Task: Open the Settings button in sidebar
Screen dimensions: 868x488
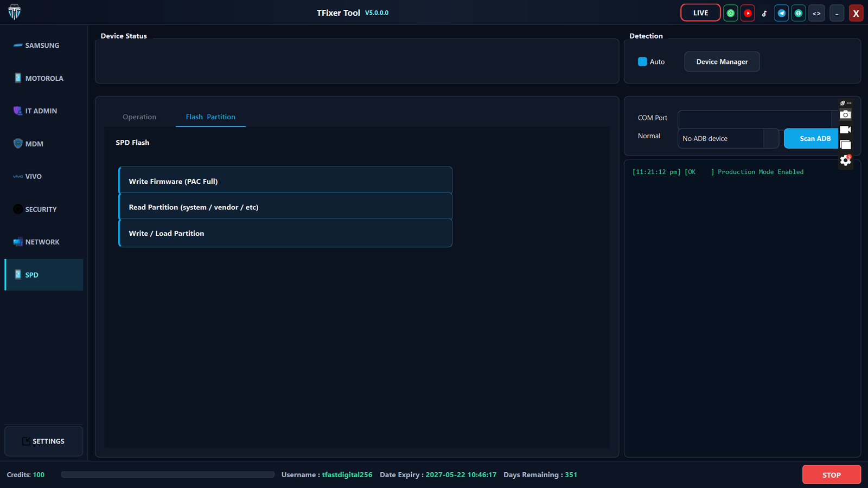Action: 44,441
